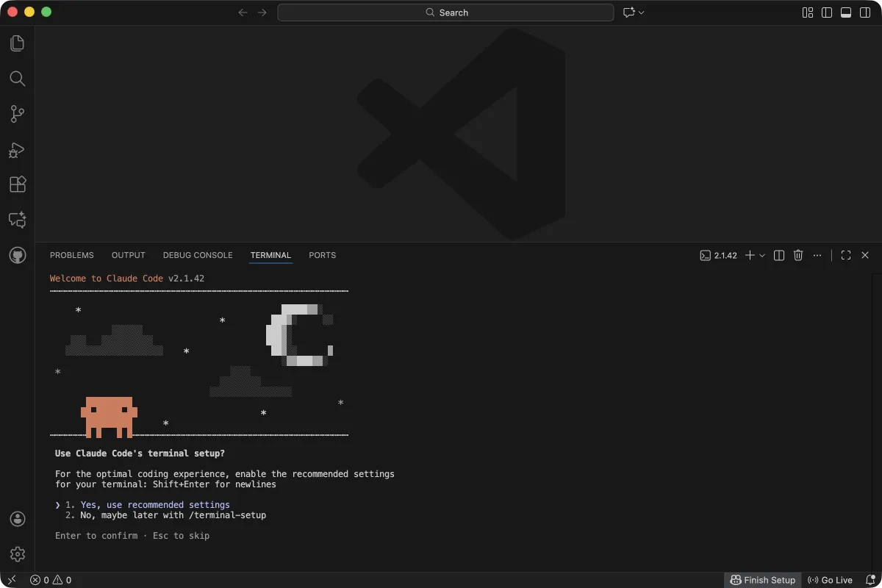This screenshot has height=588, width=882.
Task: Launch Run and Debug view
Action: (x=17, y=149)
